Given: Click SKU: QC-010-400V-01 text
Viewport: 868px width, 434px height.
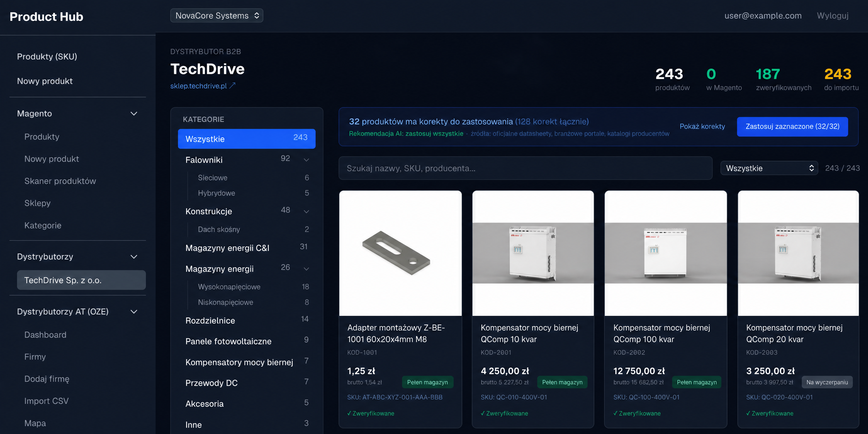Looking at the screenshot, I should (514, 397).
